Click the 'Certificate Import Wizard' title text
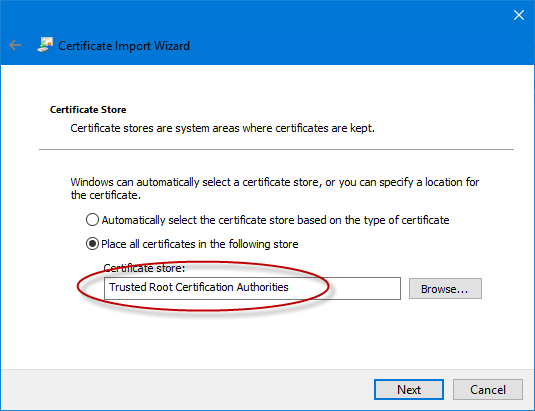 click(124, 46)
